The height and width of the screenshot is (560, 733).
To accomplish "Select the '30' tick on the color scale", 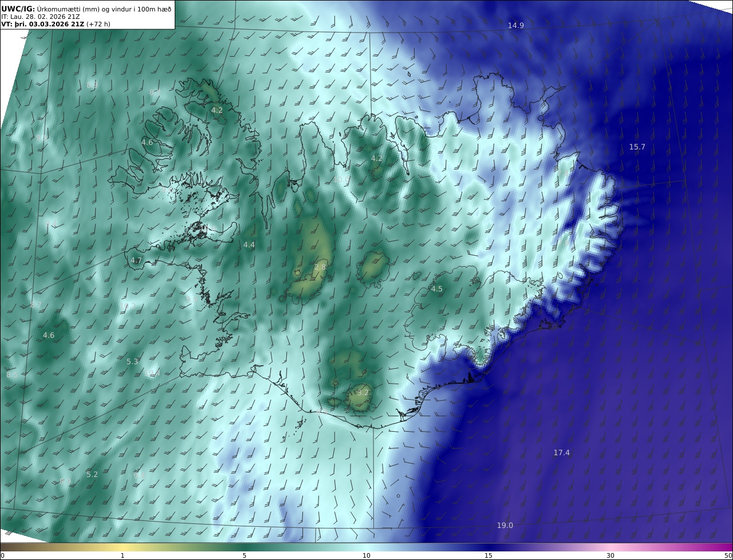I will click(x=610, y=555).
